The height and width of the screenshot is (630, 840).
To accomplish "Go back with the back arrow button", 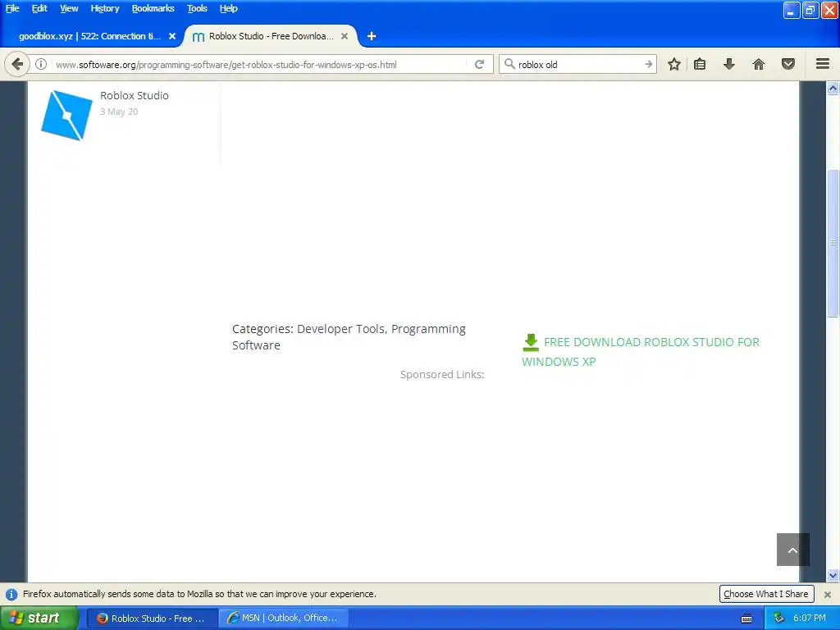I will pyautogui.click(x=17, y=64).
